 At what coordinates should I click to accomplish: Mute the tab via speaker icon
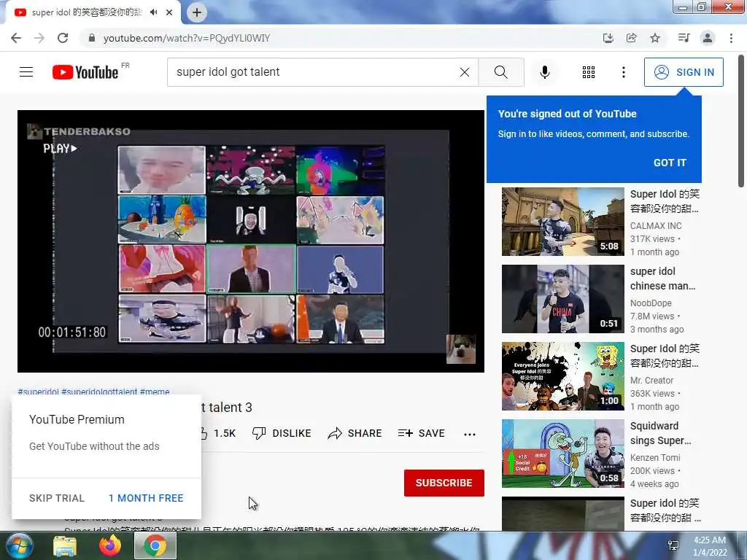(x=153, y=12)
